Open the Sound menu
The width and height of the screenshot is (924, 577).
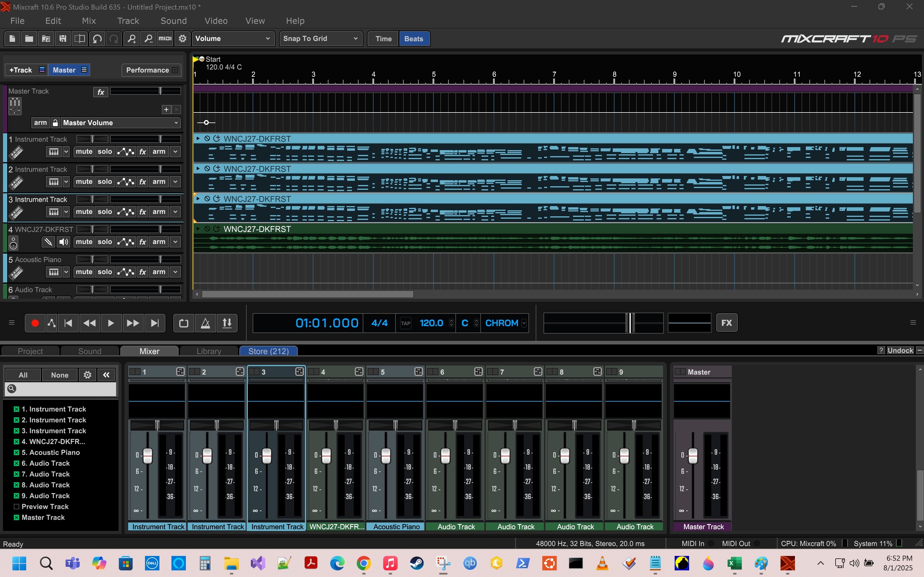tap(174, 21)
